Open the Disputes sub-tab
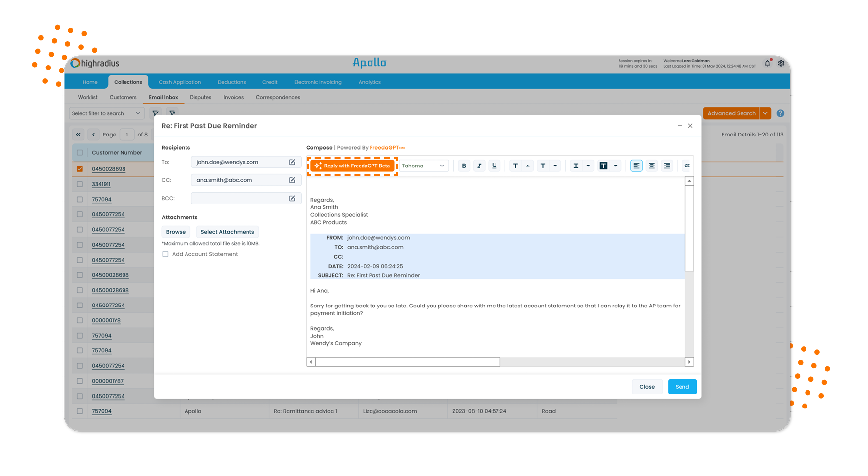868x476 pixels. coord(200,97)
